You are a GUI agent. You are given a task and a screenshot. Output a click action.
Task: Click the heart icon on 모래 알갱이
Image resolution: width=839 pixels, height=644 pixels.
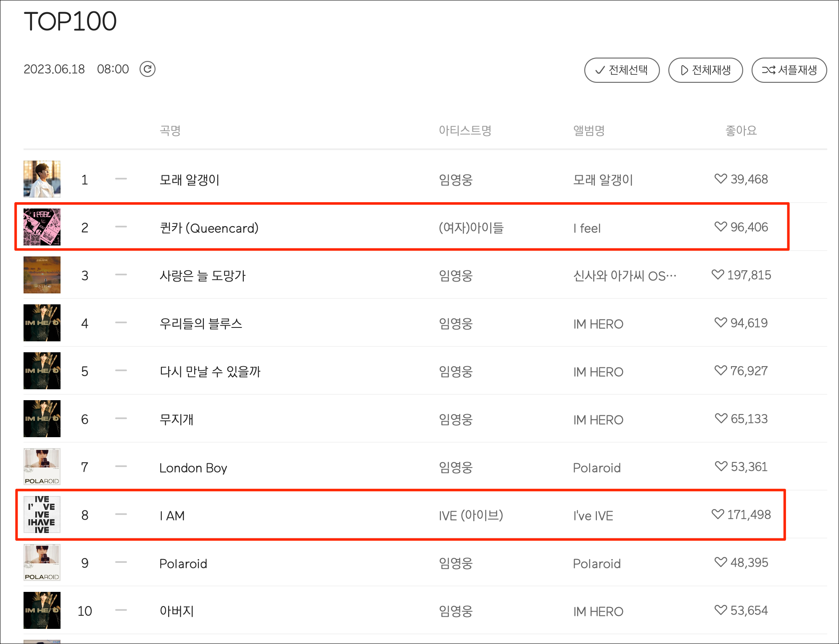click(x=720, y=179)
